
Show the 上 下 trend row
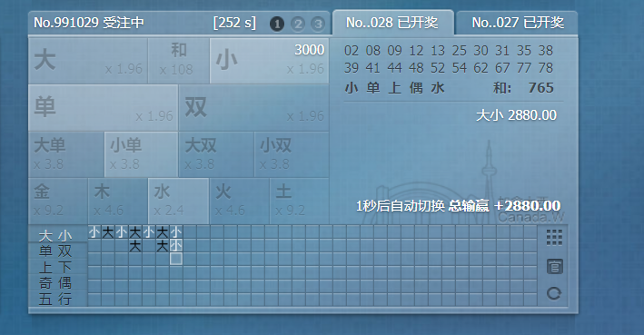click(x=55, y=267)
